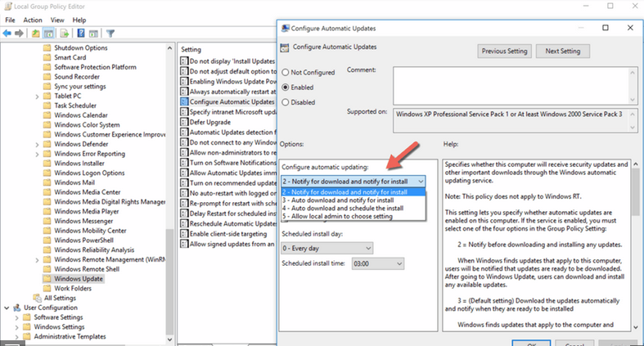Screen dimensions: 644x346
Task: Open the Scheduled install time dropdown
Action: point(378,263)
